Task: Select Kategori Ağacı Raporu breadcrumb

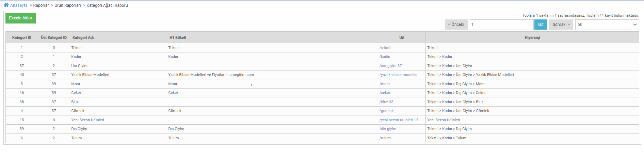Action: (107, 5)
